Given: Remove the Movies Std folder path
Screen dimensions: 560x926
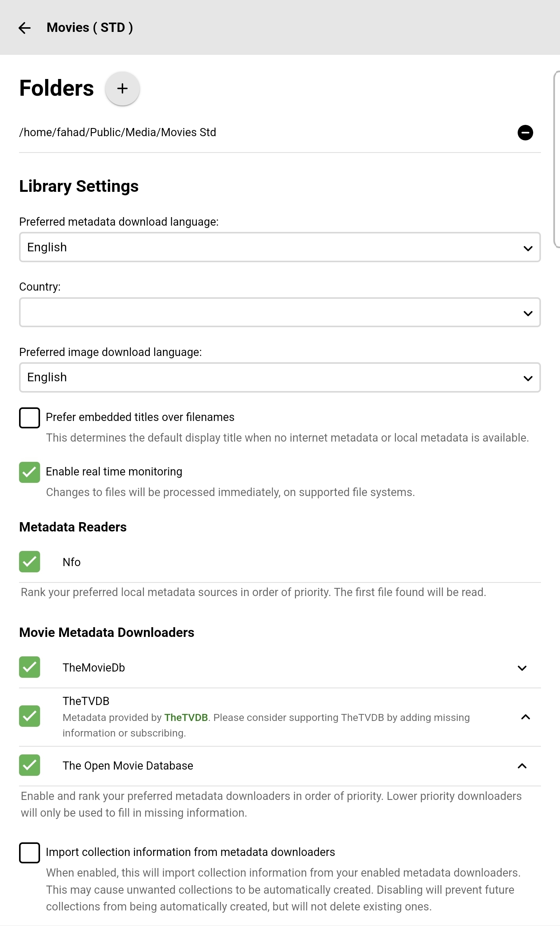Looking at the screenshot, I should coord(525,133).
